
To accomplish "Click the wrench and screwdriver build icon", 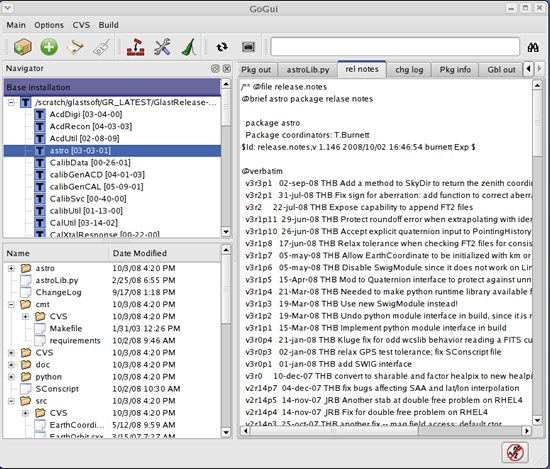I will 162,47.
